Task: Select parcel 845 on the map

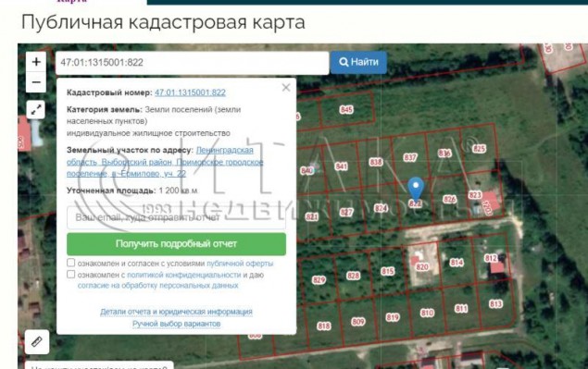Action: click(x=346, y=109)
